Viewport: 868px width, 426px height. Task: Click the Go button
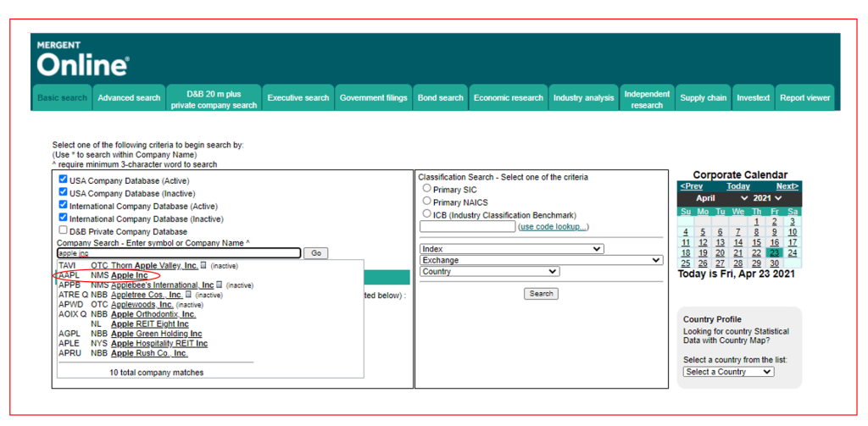tap(316, 253)
